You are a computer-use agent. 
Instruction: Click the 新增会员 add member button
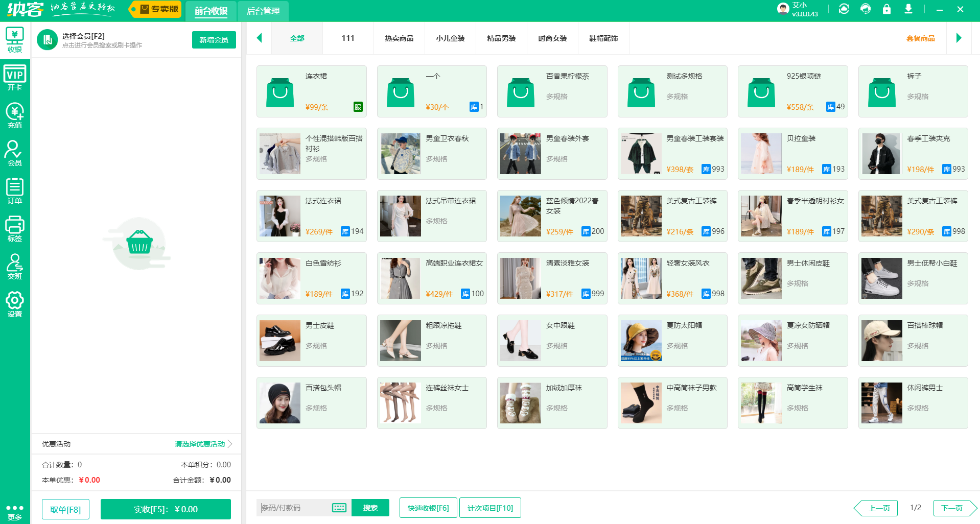[x=214, y=39]
